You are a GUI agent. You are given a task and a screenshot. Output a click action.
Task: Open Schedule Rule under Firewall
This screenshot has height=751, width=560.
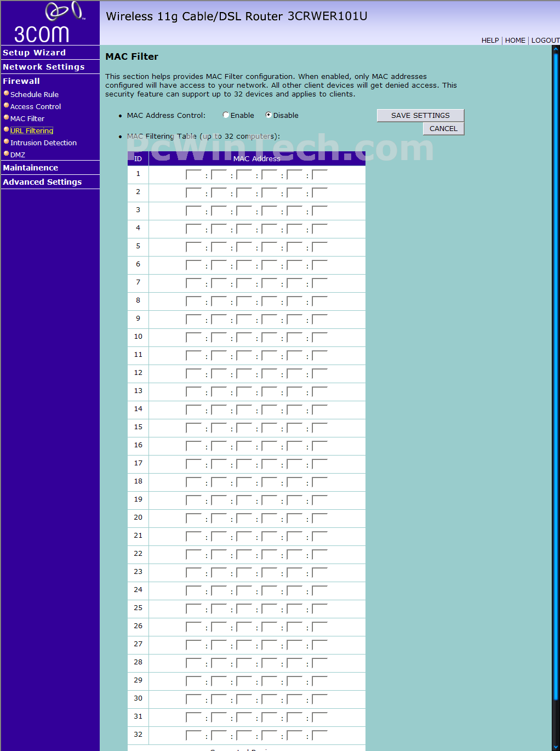pyautogui.click(x=34, y=94)
